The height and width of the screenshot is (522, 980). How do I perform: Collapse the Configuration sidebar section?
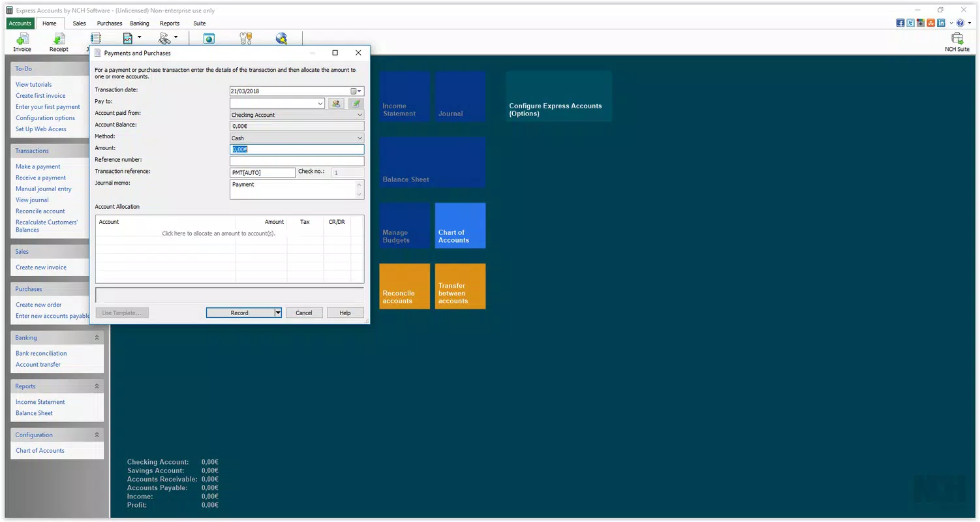point(97,435)
